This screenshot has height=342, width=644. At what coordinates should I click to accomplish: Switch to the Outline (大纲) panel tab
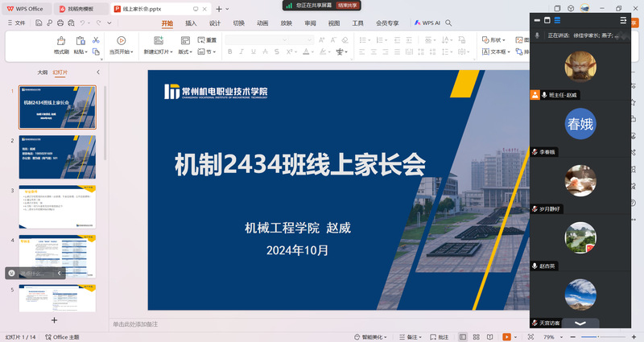click(x=42, y=72)
